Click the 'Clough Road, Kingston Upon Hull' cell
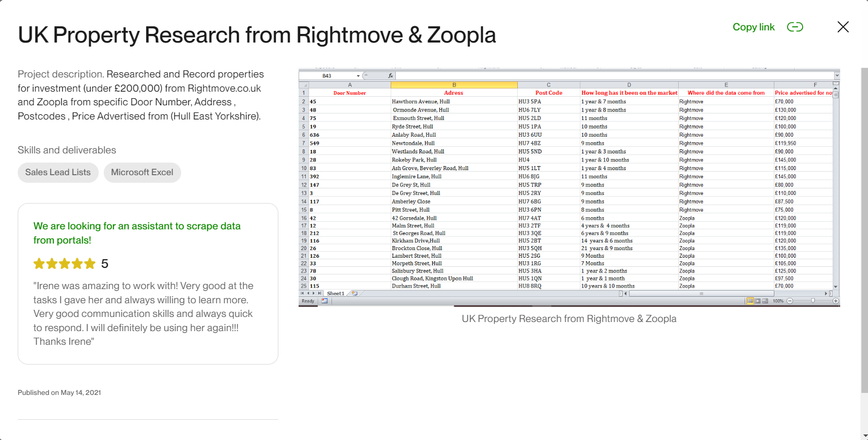868x440 pixels. point(454,278)
